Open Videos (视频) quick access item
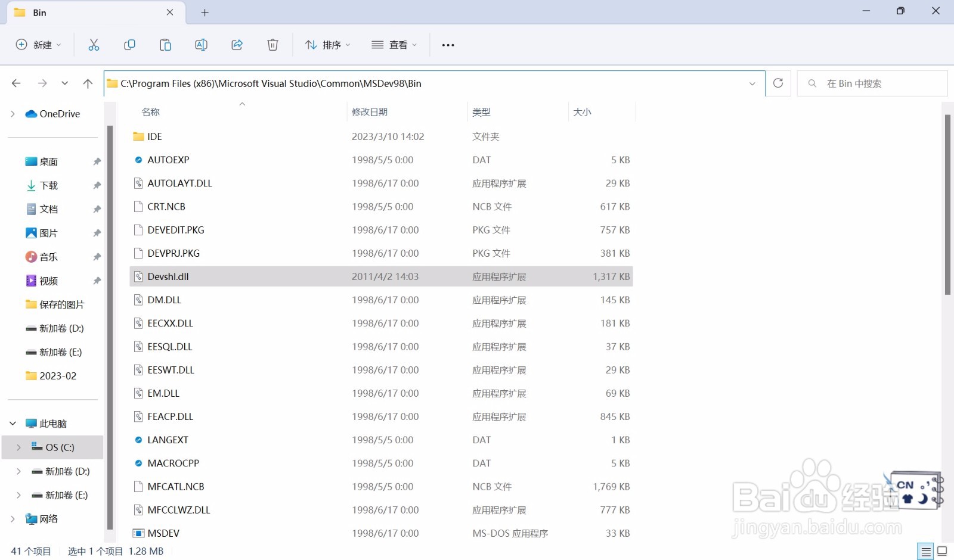Viewport: 954px width, 560px height. (42, 281)
